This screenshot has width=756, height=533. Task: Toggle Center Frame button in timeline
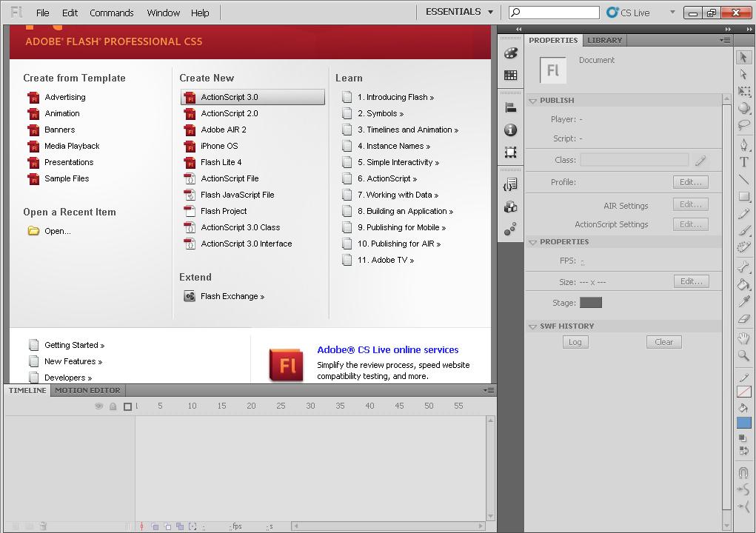141,526
